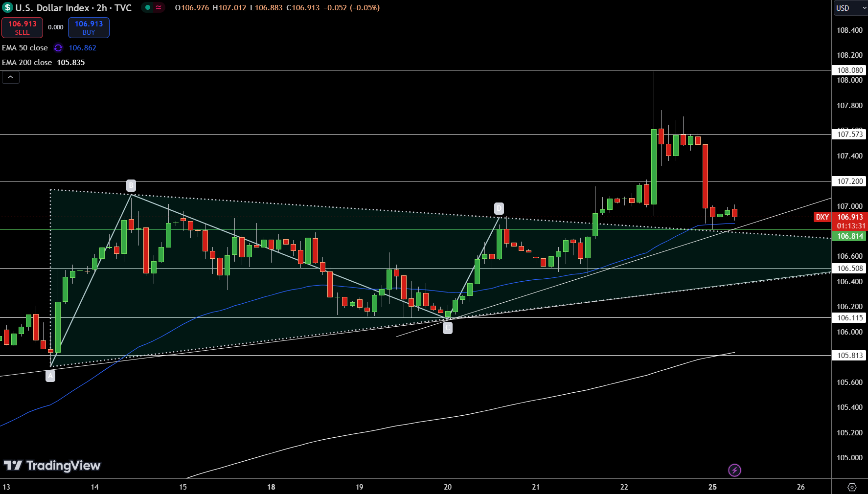The height and width of the screenshot is (494, 868).
Task: Click the 105.813 price level label
Action: 849,356
